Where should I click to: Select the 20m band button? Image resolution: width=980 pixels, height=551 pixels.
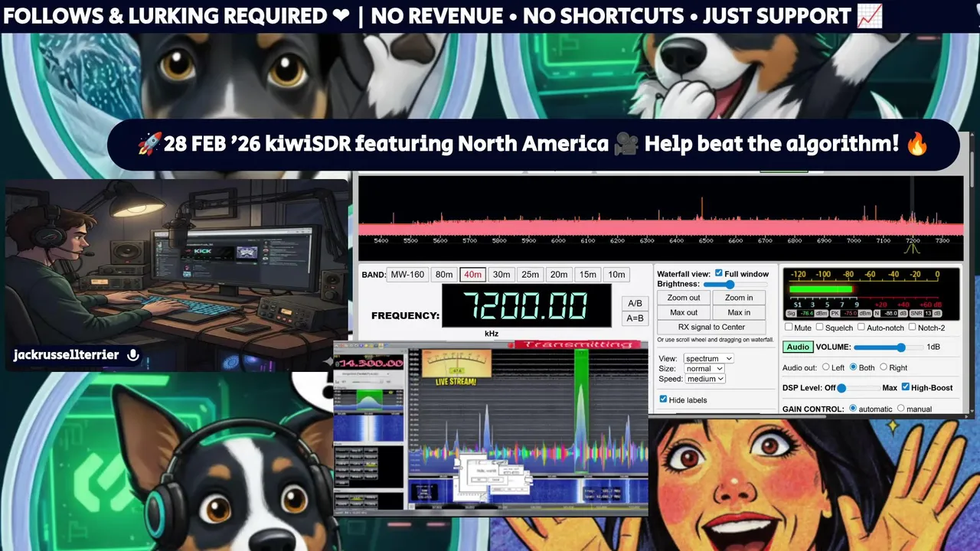tap(559, 275)
